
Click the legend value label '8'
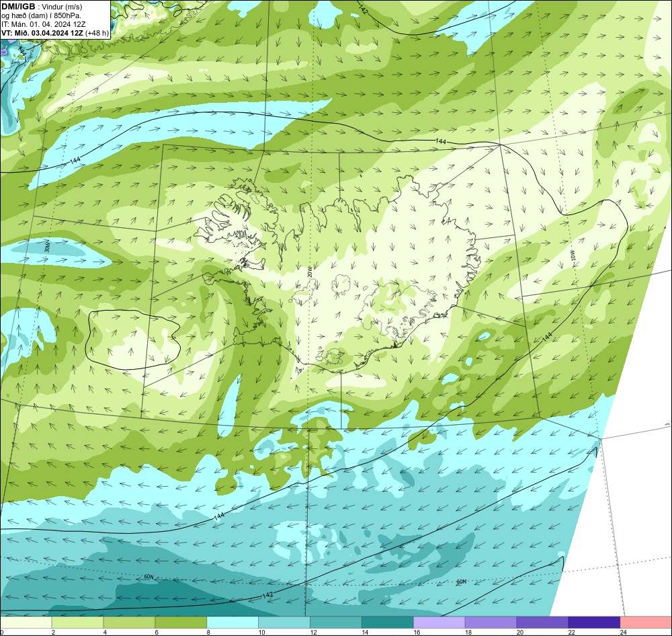coord(208,632)
